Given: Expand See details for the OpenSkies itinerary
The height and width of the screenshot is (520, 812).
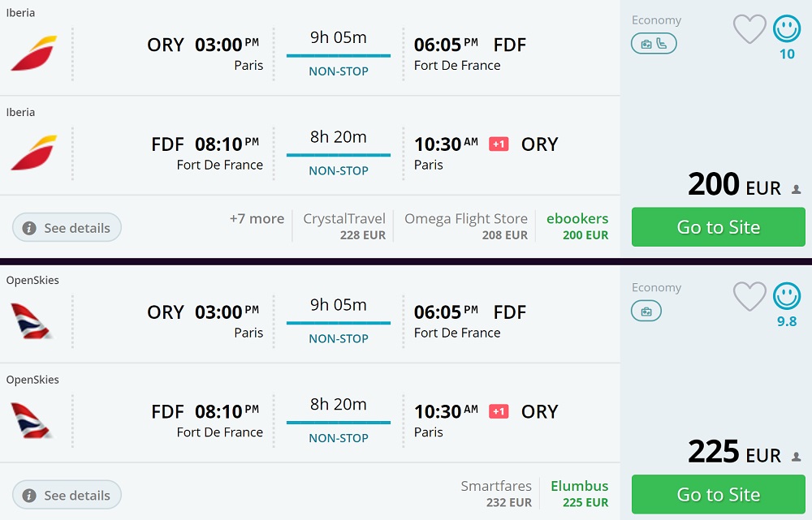Looking at the screenshot, I should coord(67,495).
